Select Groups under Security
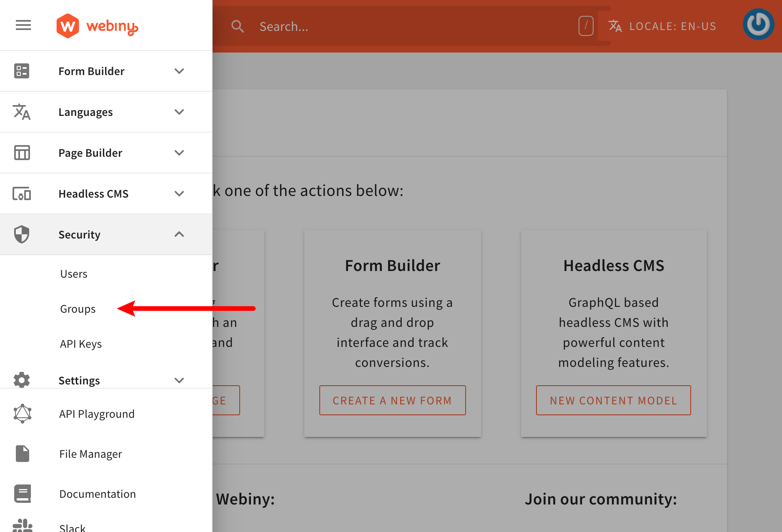Viewport: 782px width, 532px height. 78,309
